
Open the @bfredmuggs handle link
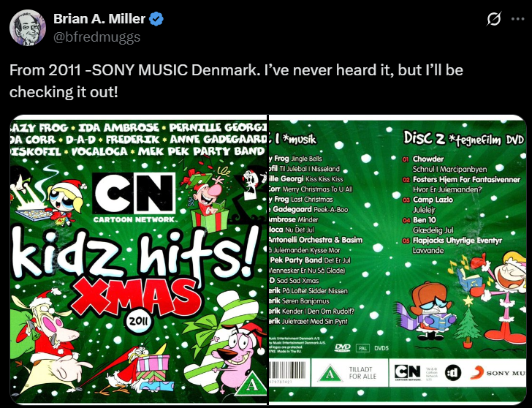pyautogui.click(x=96, y=37)
